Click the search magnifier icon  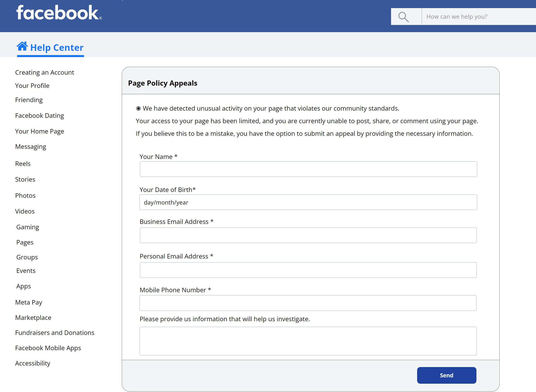(403, 17)
